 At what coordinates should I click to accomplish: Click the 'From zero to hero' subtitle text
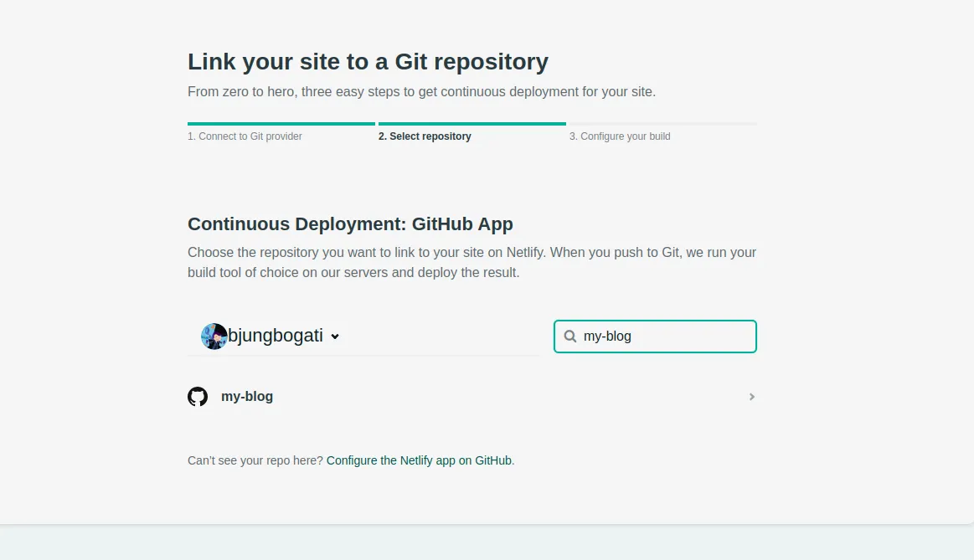[x=421, y=92]
